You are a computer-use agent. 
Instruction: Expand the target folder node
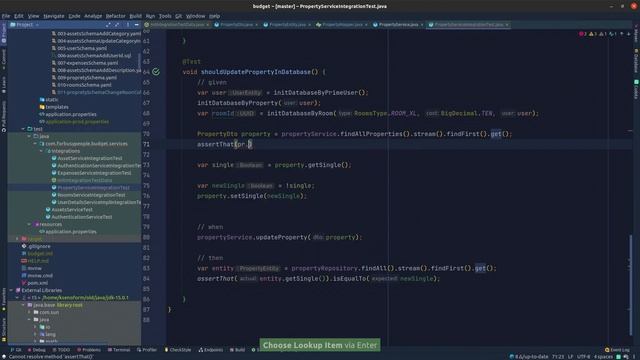click(x=17, y=239)
